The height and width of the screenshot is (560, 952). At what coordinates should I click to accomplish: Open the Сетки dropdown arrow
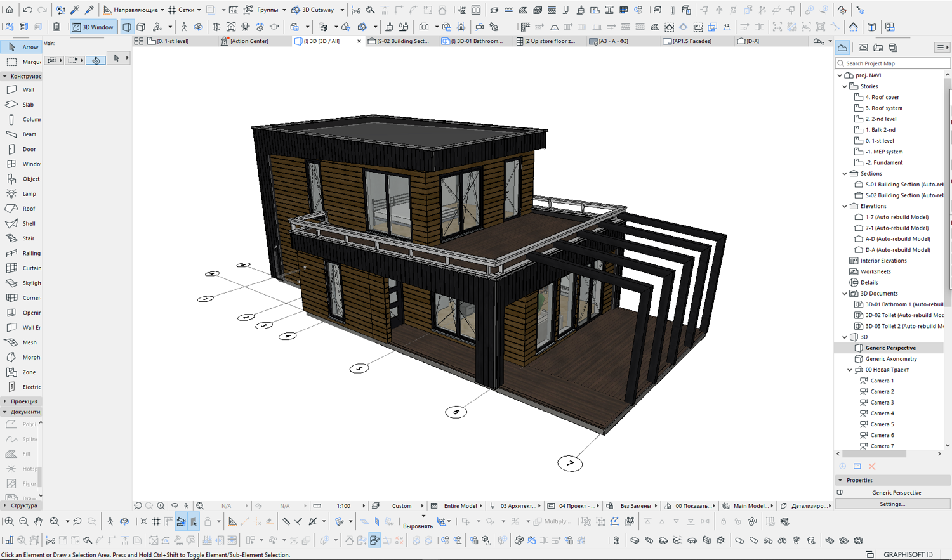(199, 10)
